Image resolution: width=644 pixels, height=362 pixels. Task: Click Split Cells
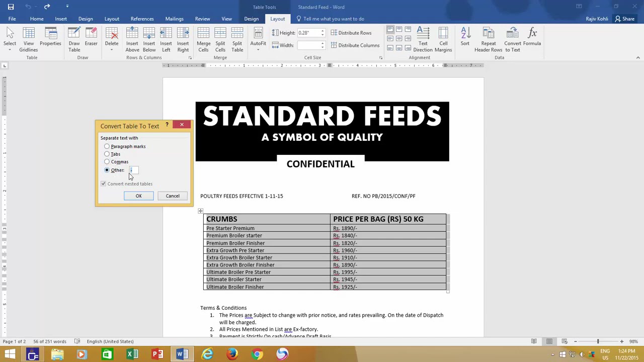(220, 40)
